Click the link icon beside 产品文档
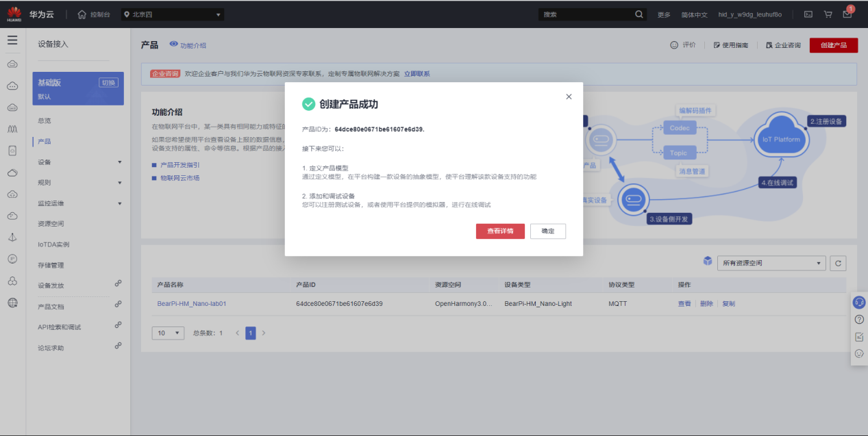Viewport: 868px width, 436px height. coord(118,304)
